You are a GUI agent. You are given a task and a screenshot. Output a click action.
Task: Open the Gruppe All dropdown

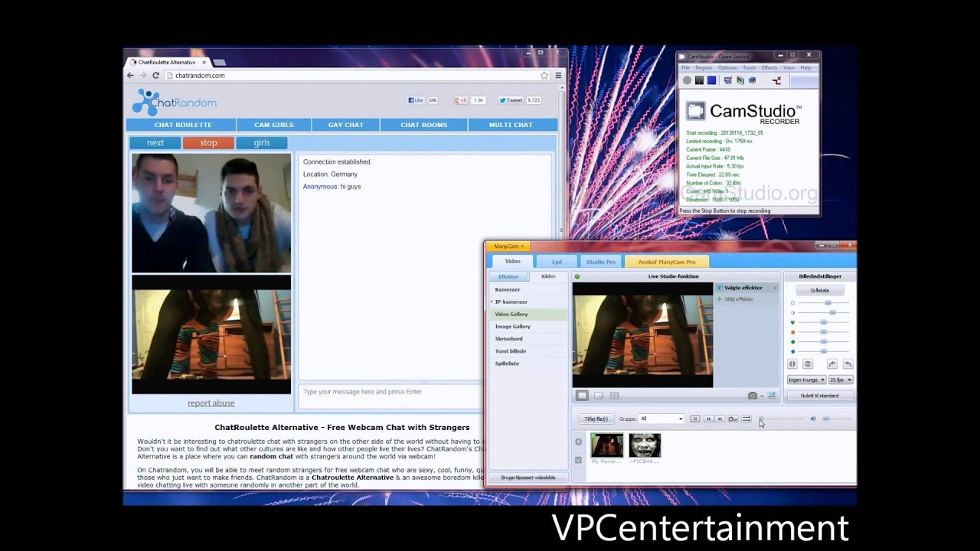coord(661,419)
